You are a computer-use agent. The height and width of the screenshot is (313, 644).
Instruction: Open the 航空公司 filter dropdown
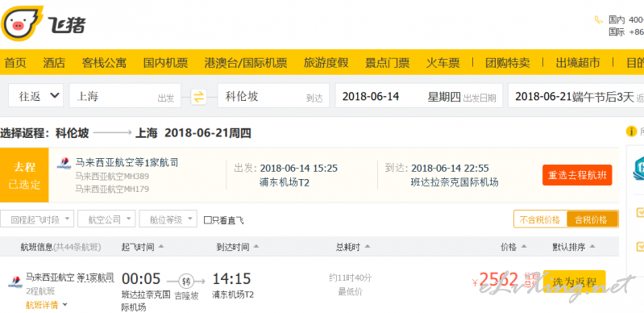(106, 219)
